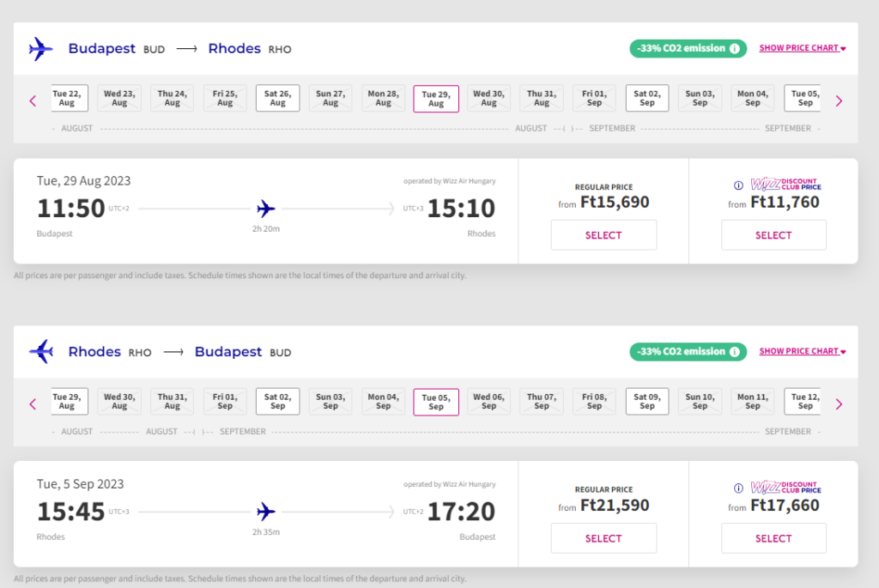
Task: Show earlier return dates with the left arrow
Action: 33,404
